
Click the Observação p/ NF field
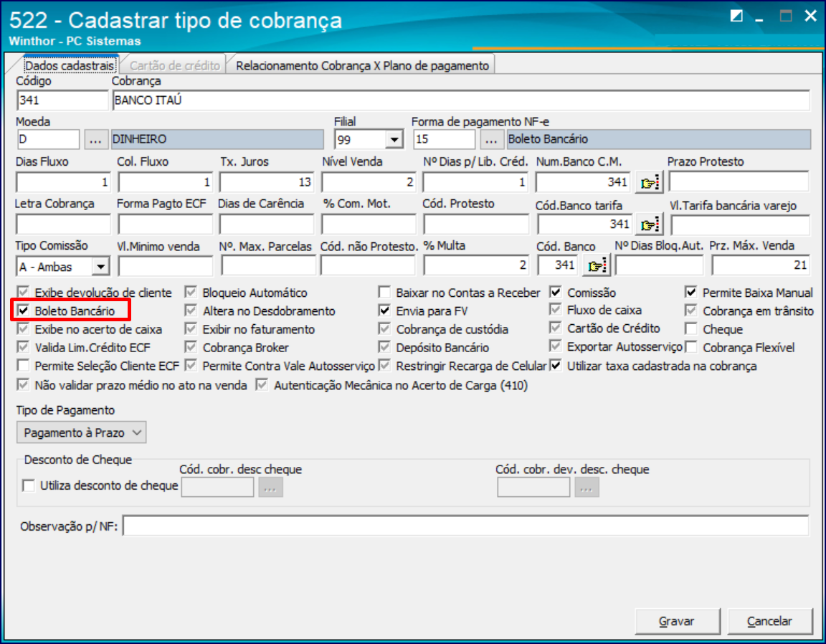pos(465,526)
